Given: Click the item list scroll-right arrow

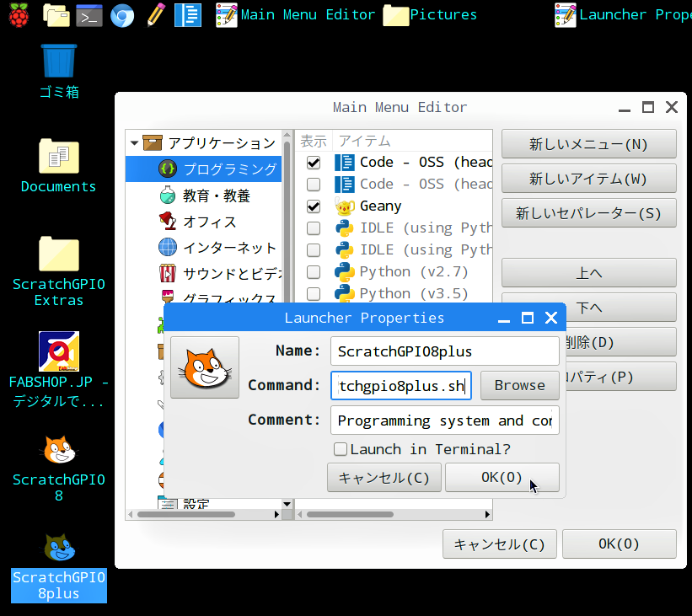Looking at the screenshot, I should pyautogui.click(x=487, y=515).
